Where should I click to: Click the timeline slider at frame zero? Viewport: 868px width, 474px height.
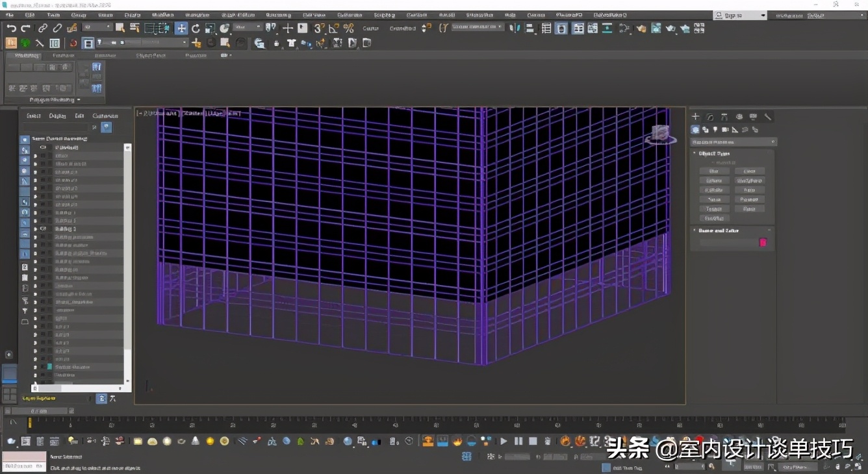[x=31, y=423]
